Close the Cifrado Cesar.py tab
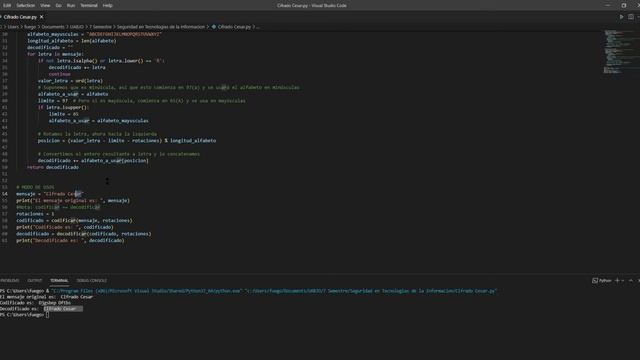Image resolution: width=640 pixels, height=360 pixels. click(x=42, y=17)
